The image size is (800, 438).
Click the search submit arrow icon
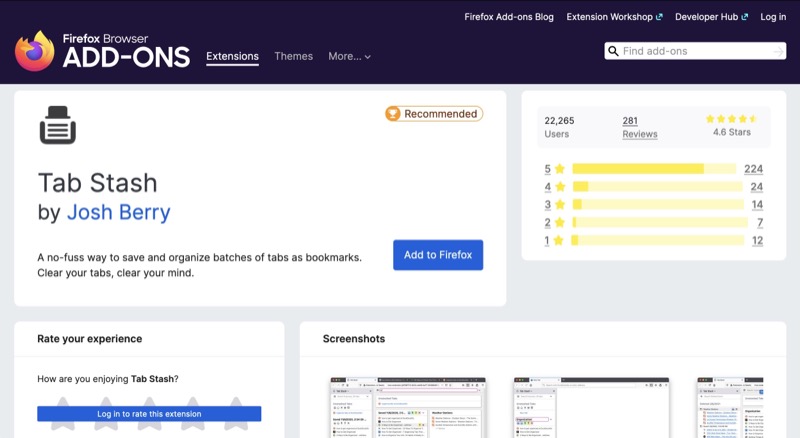coord(778,51)
